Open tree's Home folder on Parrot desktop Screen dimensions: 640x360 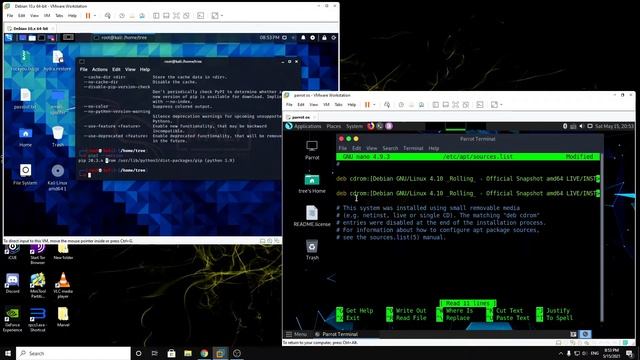pos(312,183)
